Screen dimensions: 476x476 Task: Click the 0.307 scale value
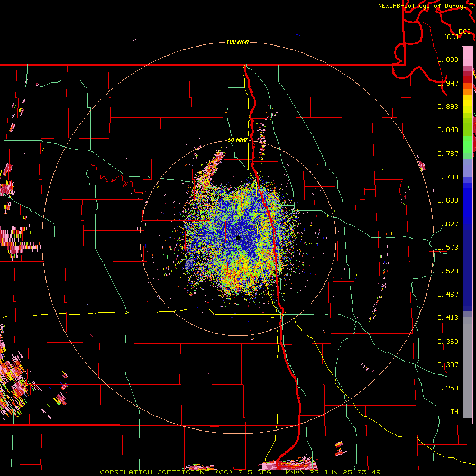click(448, 365)
